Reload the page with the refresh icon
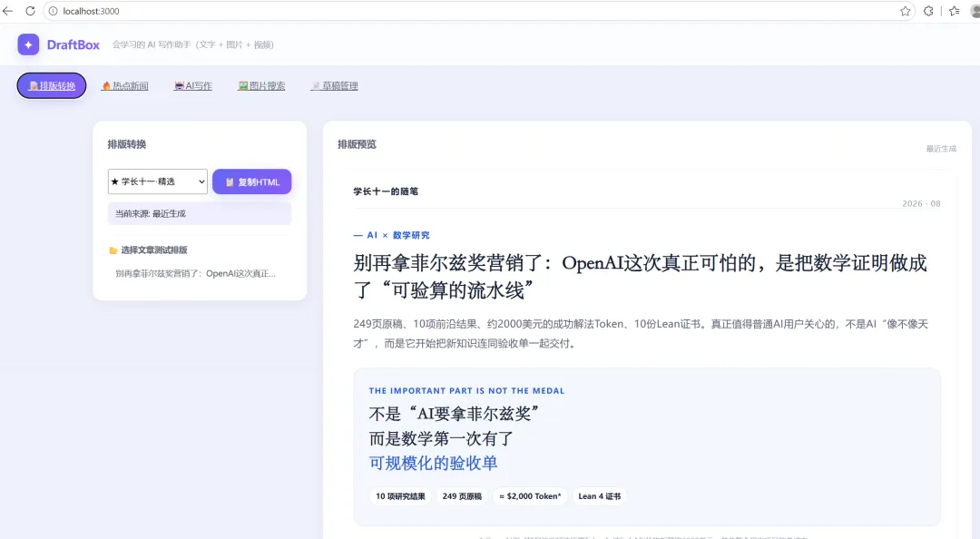The height and width of the screenshot is (539, 980). 30,11
